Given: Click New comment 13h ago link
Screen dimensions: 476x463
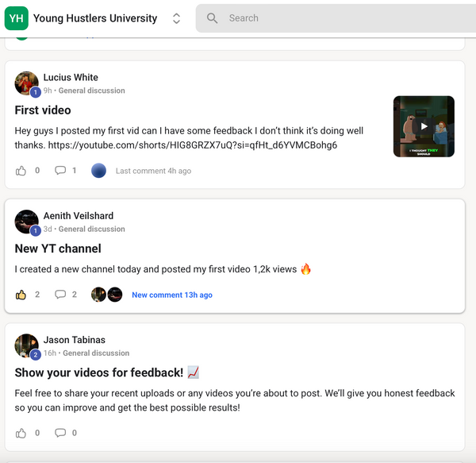Looking at the screenshot, I should (x=172, y=295).
